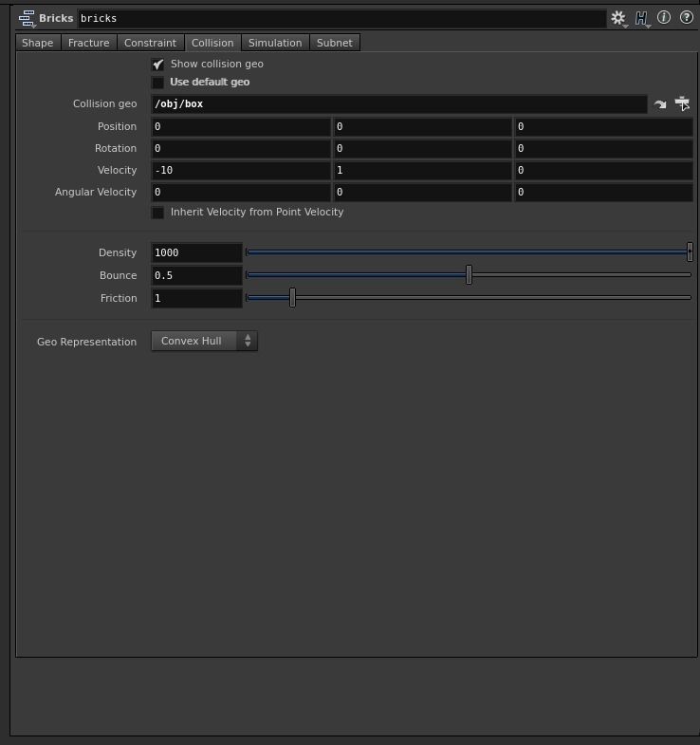Viewport: 700px width, 745px height.
Task: Click the Friction value field
Action: [x=196, y=298]
